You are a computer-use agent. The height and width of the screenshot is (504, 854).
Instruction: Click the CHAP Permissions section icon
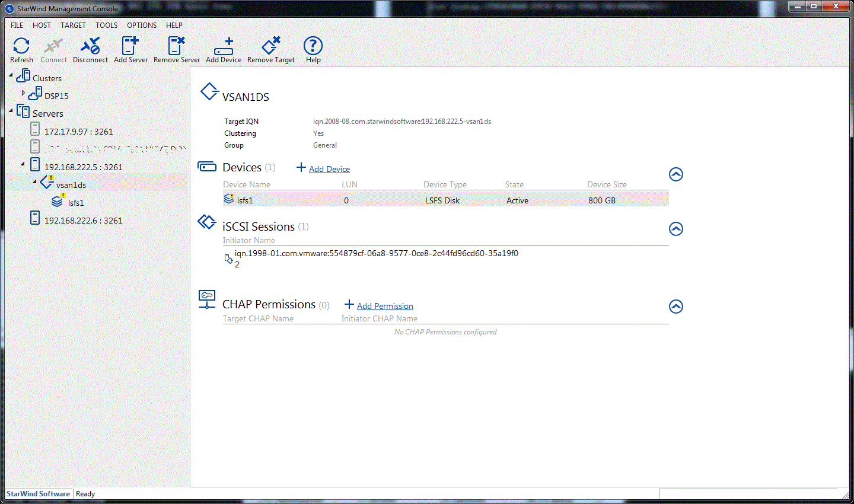(207, 299)
